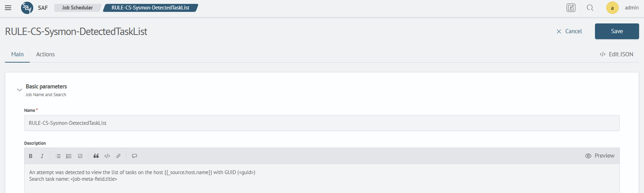Toggle italic formatting in description editor
644x193 pixels.
[42, 156]
